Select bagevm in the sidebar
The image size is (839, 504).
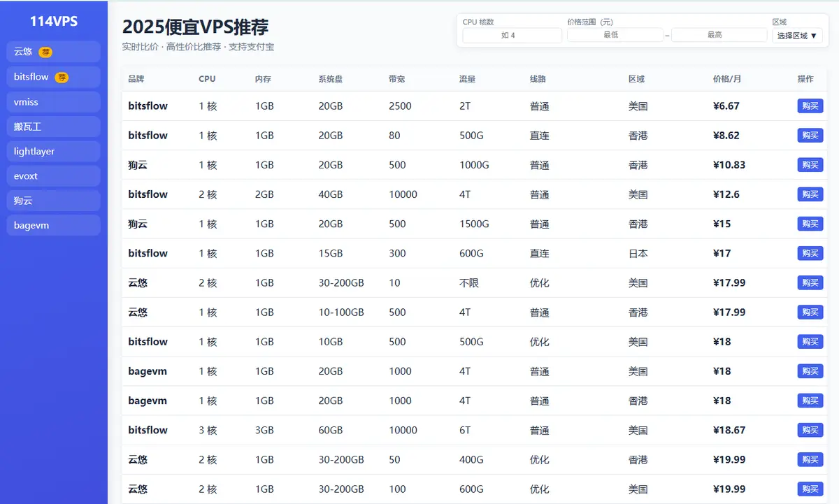click(54, 225)
